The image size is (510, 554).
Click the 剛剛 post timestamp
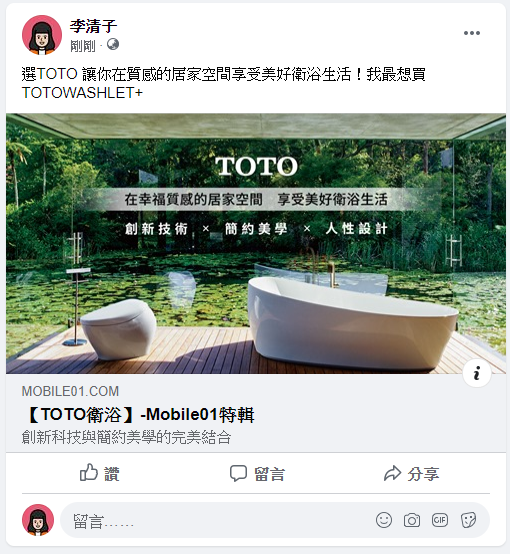[83, 46]
